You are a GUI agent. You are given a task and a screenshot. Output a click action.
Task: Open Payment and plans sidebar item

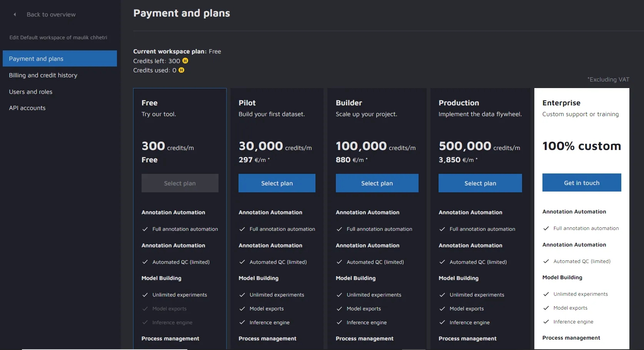(60, 58)
